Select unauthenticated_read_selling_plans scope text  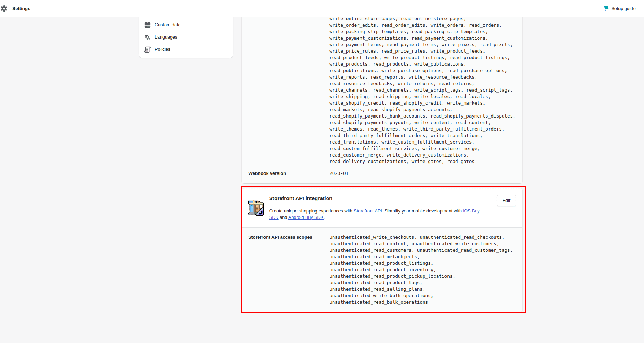376,289
